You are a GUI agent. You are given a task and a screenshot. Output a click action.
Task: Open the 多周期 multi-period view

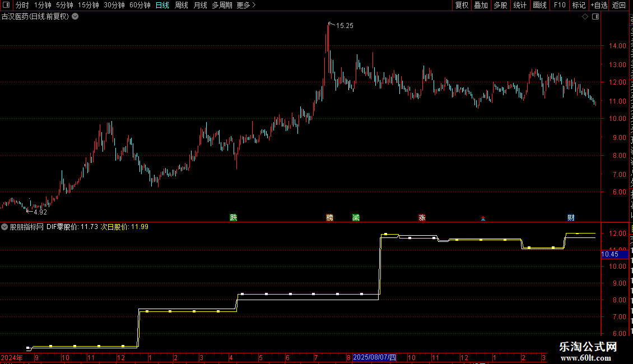222,5
